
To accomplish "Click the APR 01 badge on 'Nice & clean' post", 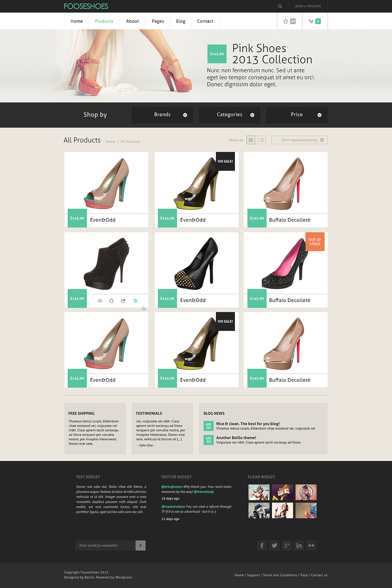I will 209,426.
